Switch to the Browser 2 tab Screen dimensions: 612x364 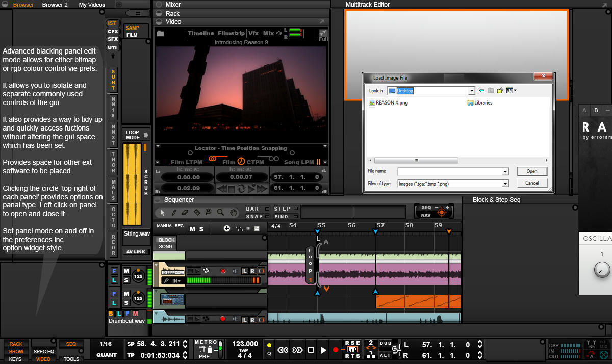(55, 5)
